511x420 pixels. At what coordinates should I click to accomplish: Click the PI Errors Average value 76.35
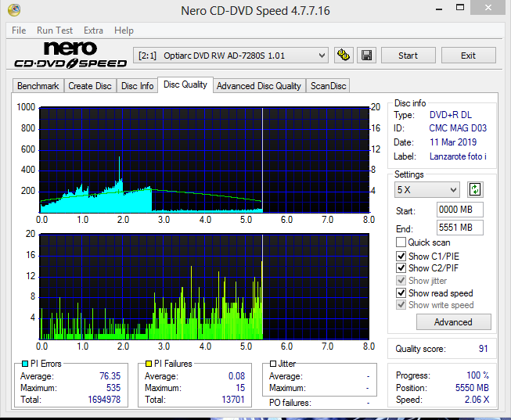(x=110, y=376)
